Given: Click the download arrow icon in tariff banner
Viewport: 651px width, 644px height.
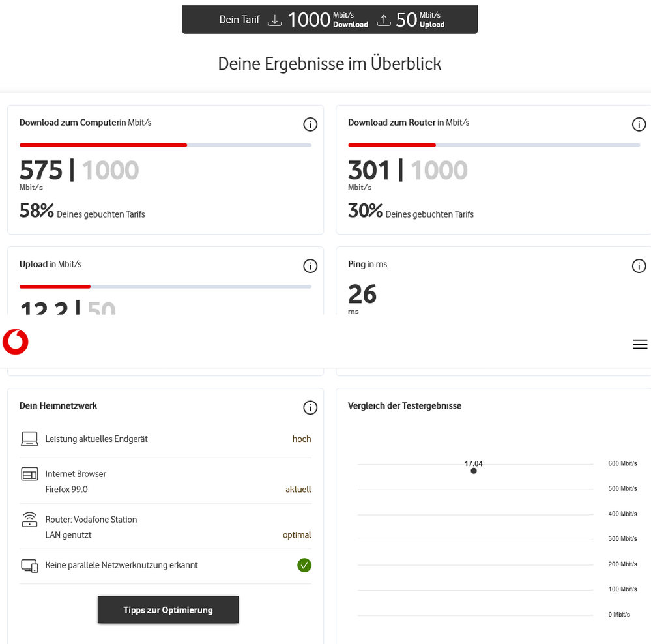Looking at the screenshot, I should [275, 20].
